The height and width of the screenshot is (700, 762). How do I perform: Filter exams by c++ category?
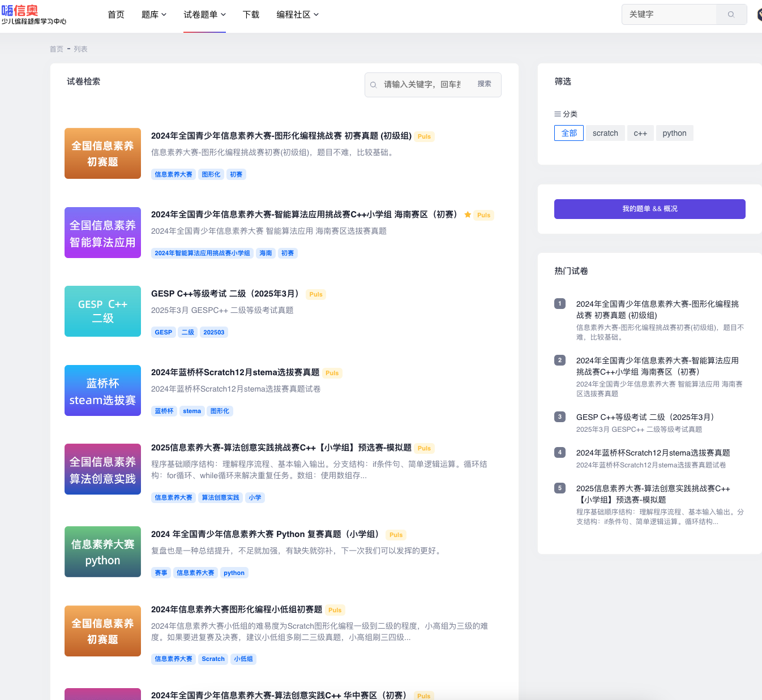(640, 133)
